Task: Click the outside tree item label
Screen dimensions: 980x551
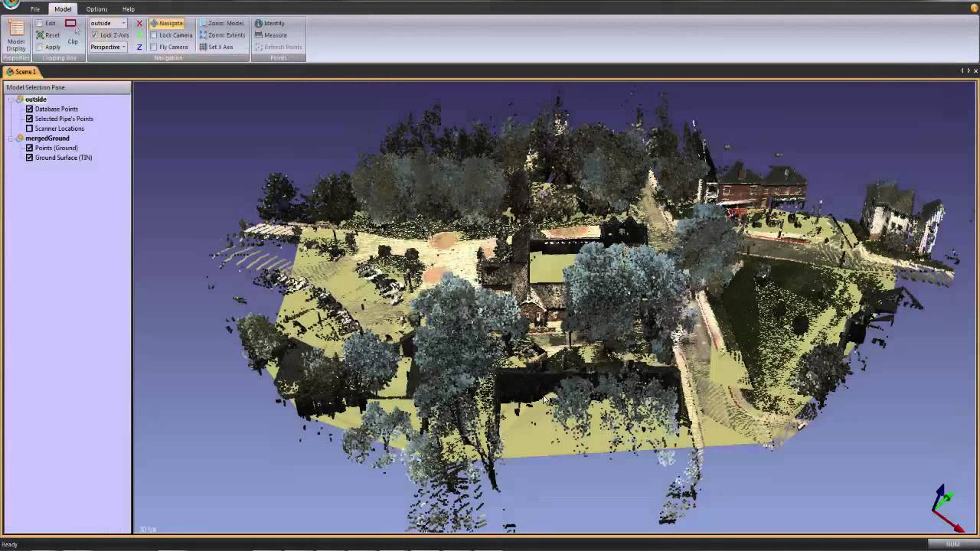Action: point(36,99)
